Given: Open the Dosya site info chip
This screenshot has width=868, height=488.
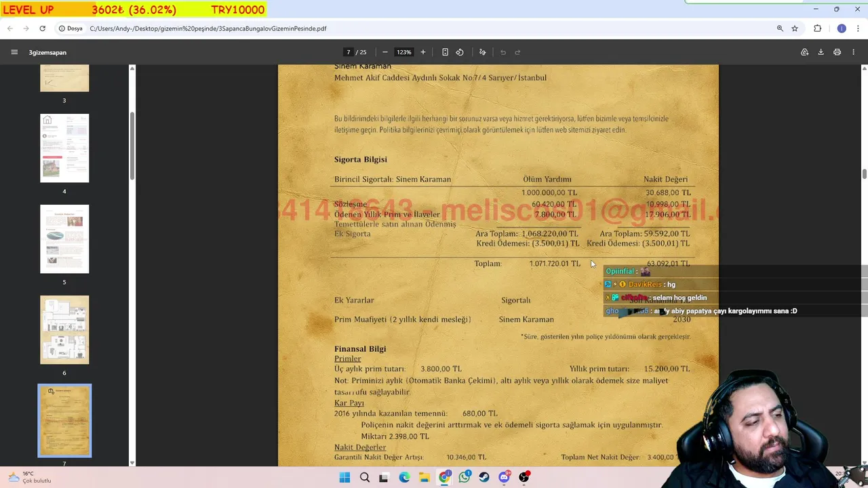Looking at the screenshot, I should point(71,28).
